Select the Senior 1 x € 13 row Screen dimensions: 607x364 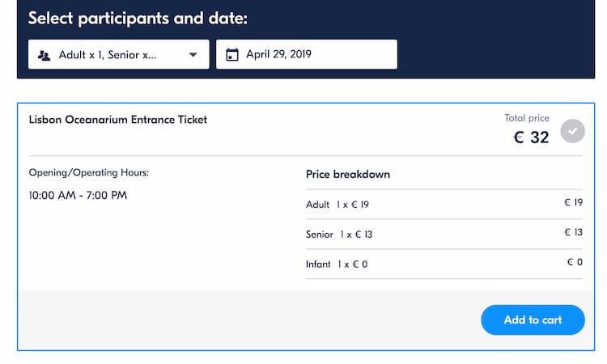coord(444,234)
